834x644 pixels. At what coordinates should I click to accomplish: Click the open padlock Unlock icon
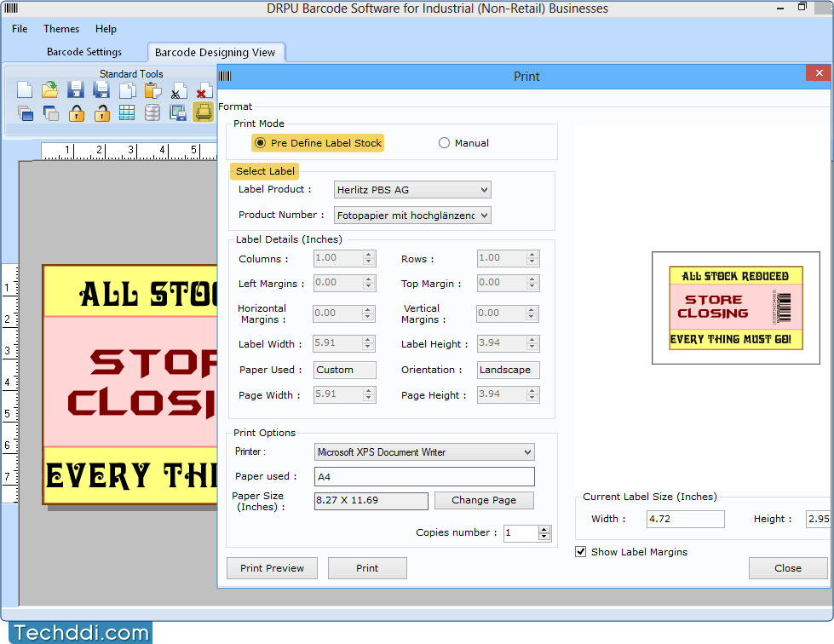click(101, 112)
